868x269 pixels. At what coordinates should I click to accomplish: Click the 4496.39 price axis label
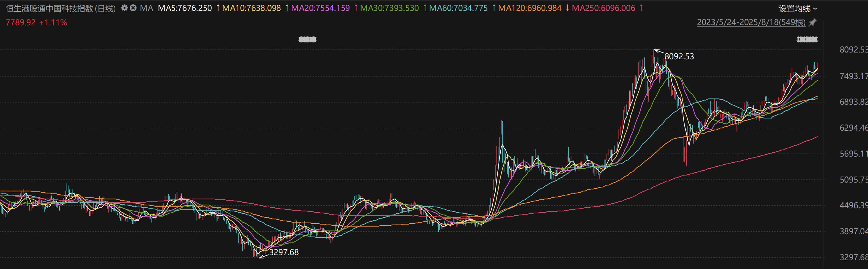point(854,205)
